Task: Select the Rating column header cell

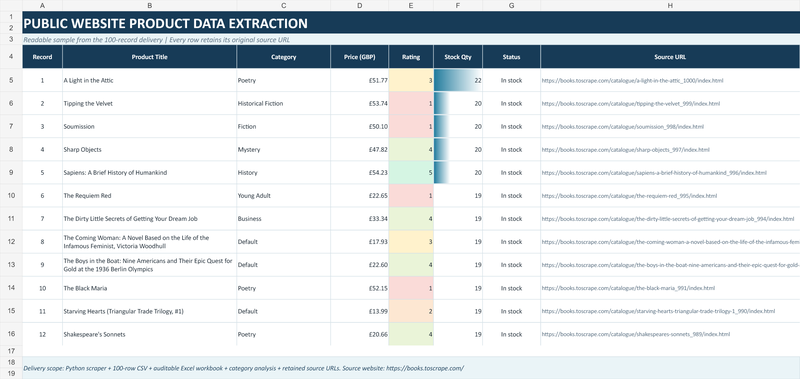Action: [x=411, y=57]
